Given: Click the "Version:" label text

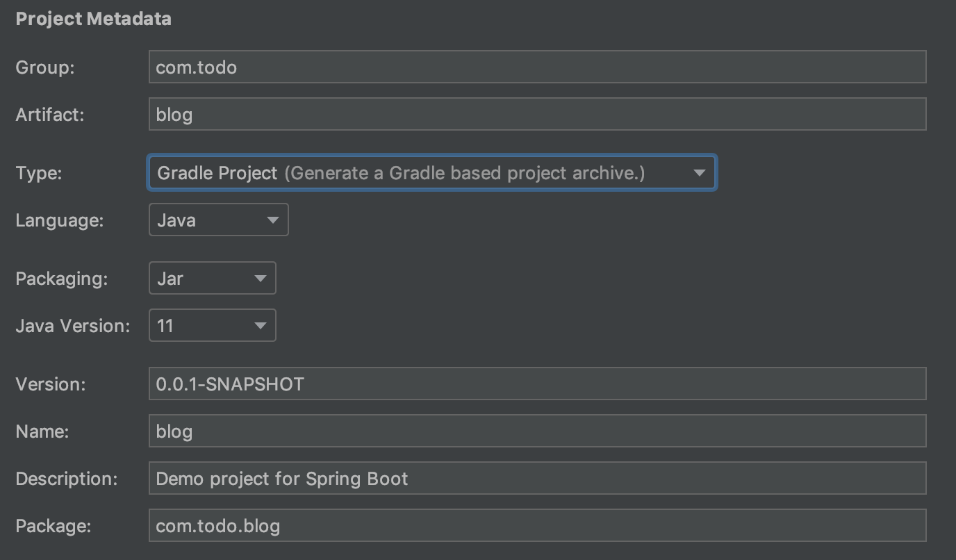Looking at the screenshot, I should tap(50, 384).
